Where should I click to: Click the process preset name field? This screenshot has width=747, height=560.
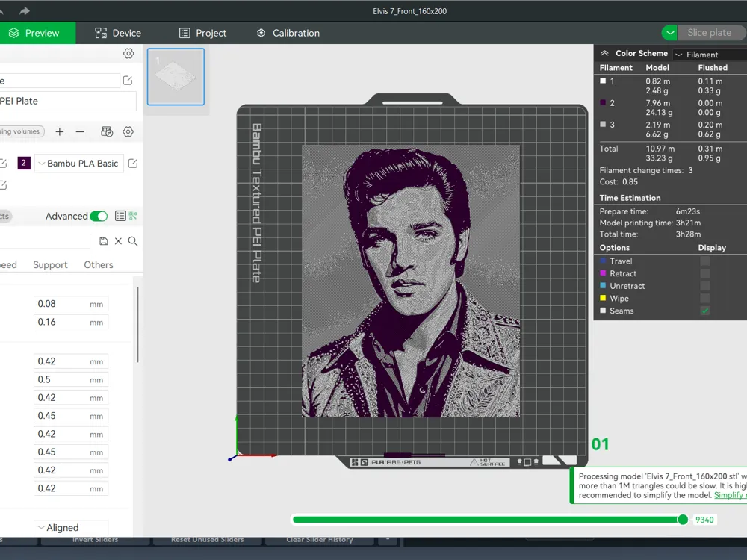point(45,241)
